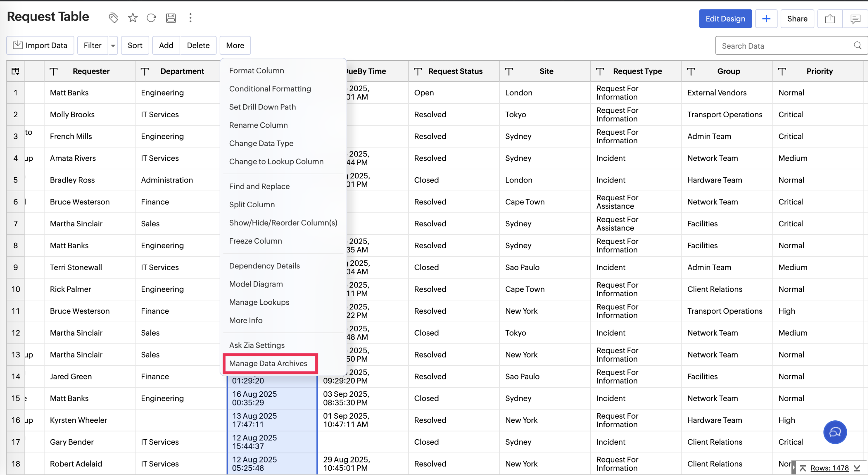Click the table grid icon in header corner

[x=15, y=71]
